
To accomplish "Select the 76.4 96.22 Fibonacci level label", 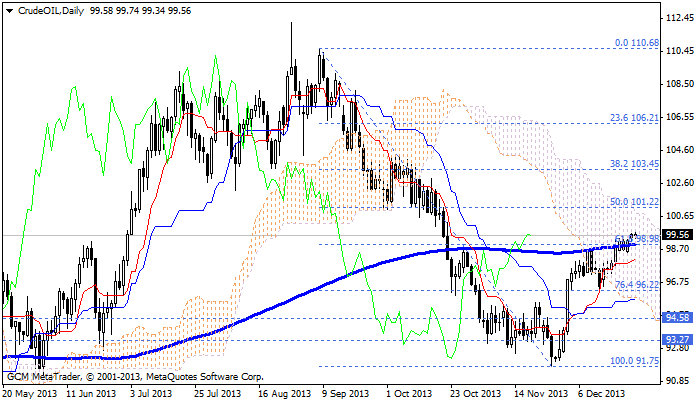I will (x=634, y=284).
